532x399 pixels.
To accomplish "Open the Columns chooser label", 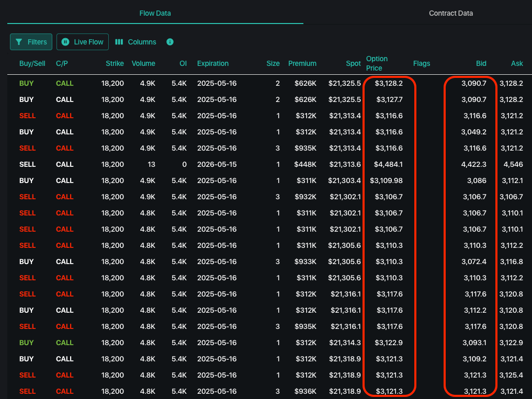I will (x=142, y=42).
